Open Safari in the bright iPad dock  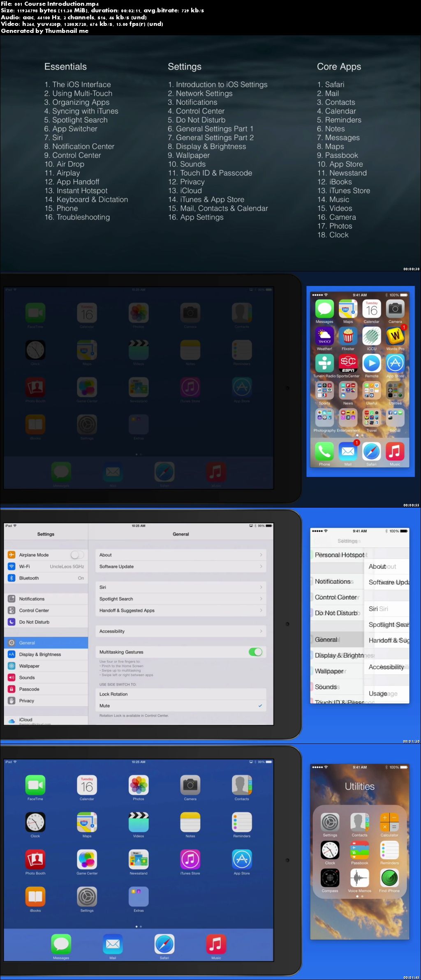pyautogui.click(x=164, y=944)
